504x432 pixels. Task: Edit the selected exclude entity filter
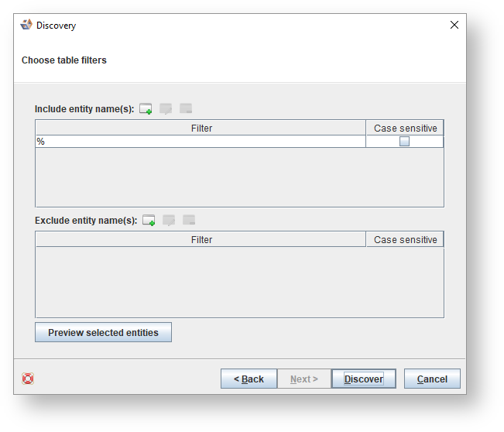click(169, 220)
